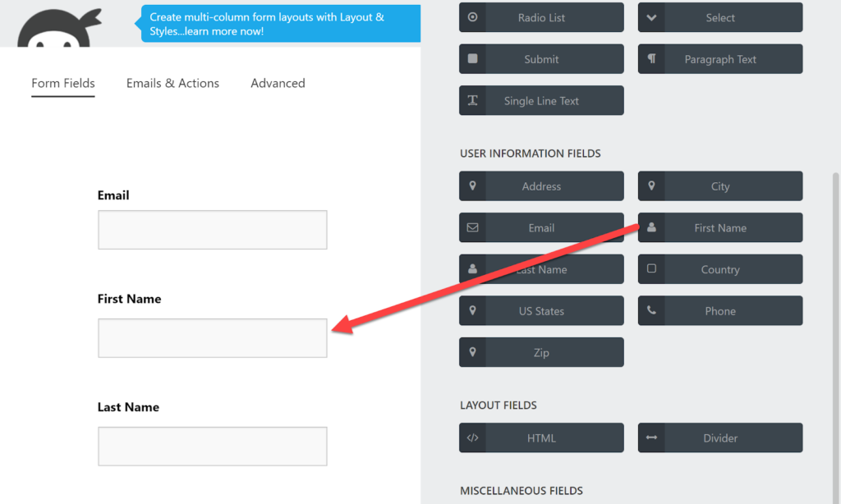Click the Paragraph Text pilcrow icon
The height and width of the screenshot is (504, 841).
tap(651, 58)
